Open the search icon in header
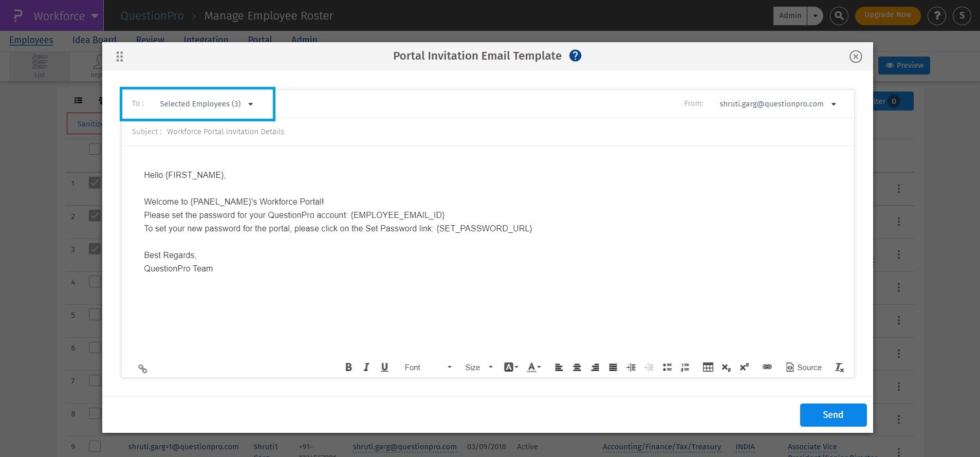 (x=839, y=16)
